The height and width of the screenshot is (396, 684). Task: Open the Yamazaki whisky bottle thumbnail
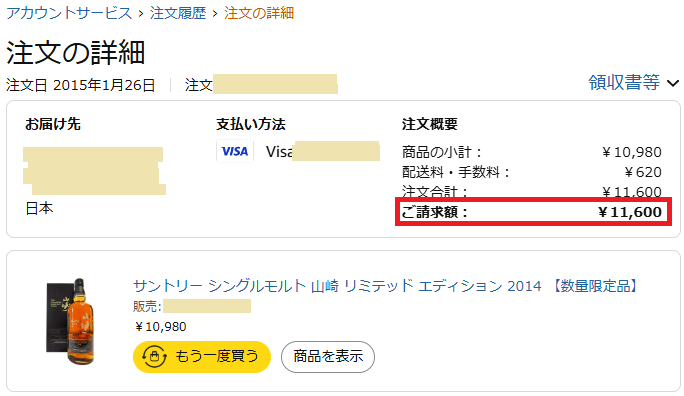pos(71,321)
